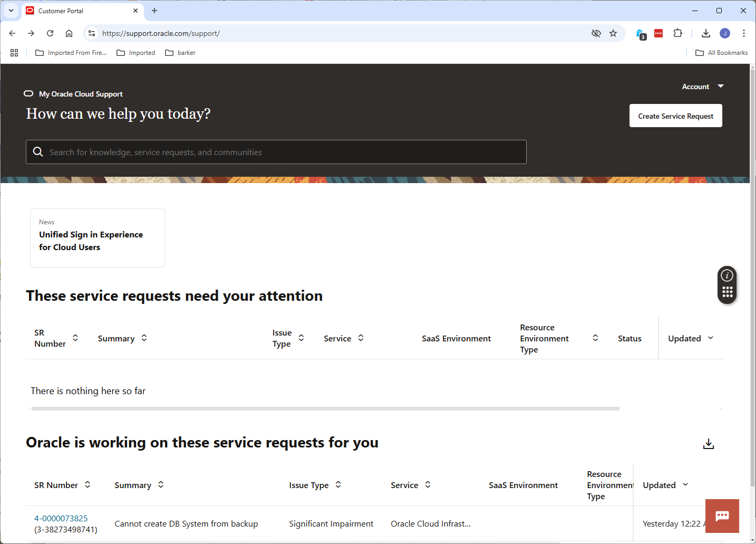Toggle sort on the Summary column
Image resolution: width=756 pixels, height=544 pixels.
point(144,338)
